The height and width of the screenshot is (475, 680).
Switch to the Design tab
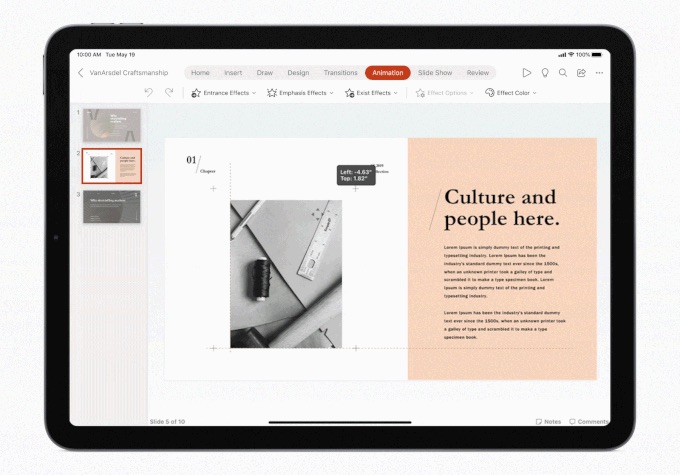(x=298, y=73)
